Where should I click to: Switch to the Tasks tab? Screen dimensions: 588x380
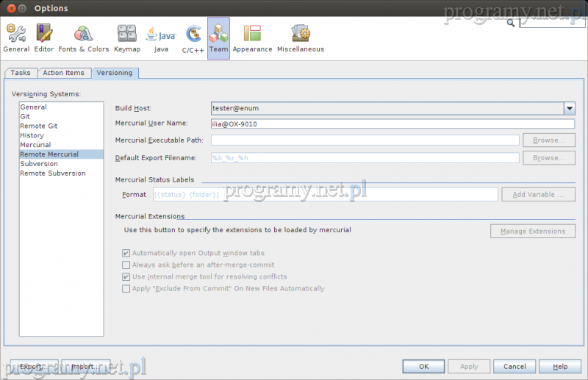[x=21, y=73]
